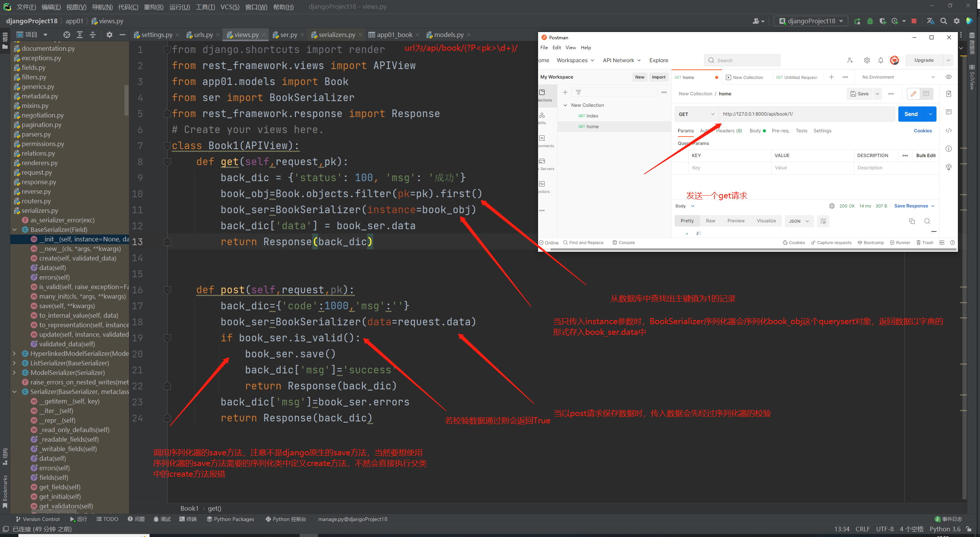Click the code snippet icon in Postman sidebar
Viewport: 980px width, 537px height.
point(948,130)
